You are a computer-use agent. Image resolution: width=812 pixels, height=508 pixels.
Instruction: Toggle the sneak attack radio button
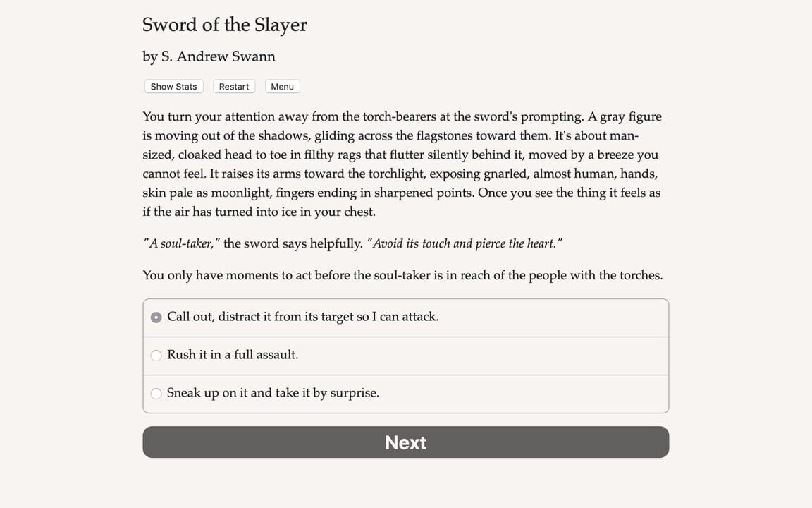(x=156, y=393)
